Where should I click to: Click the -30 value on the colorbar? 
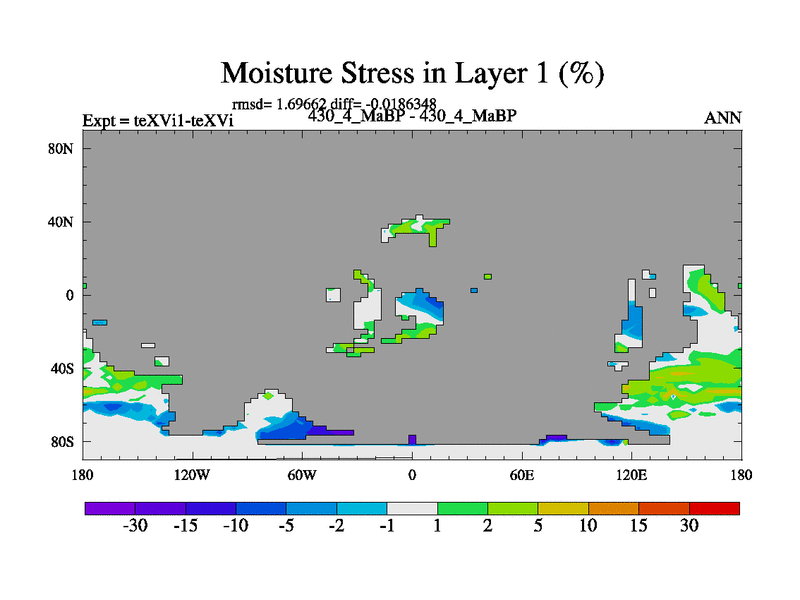pos(135,527)
